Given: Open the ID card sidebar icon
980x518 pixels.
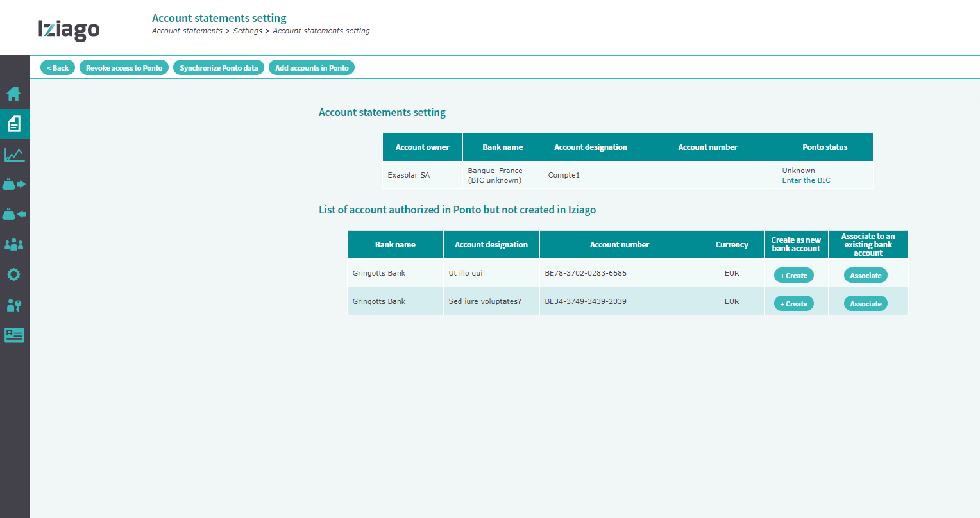Looking at the screenshot, I should tap(14, 335).
